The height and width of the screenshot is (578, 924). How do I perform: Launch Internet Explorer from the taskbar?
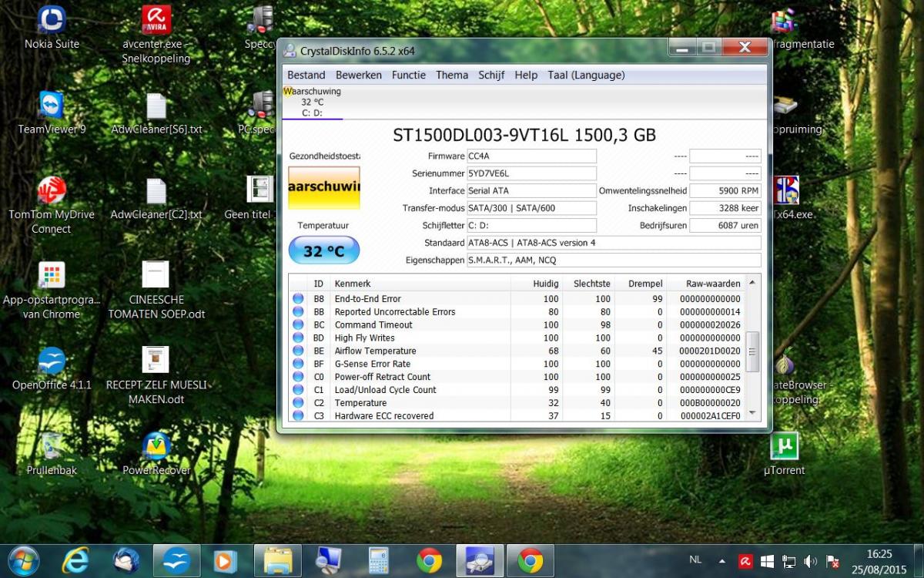[75, 560]
